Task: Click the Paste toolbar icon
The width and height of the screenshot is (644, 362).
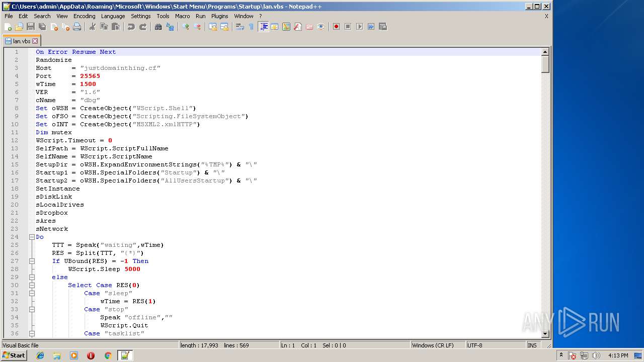Action: pos(116,27)
